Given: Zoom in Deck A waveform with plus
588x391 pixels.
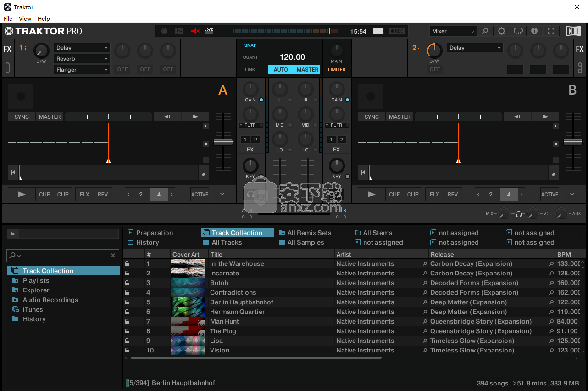Looking at the screenshot, I should 205,126.
